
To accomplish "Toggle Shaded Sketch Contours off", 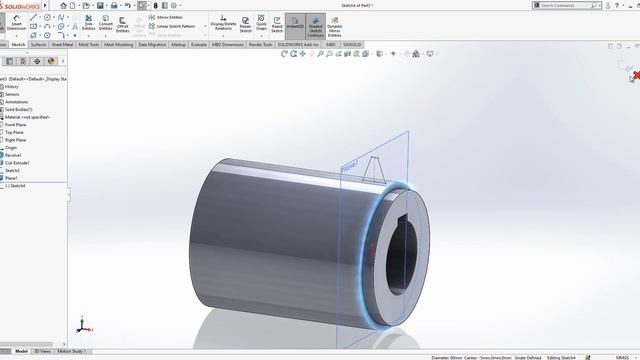I will pos(316,27).
